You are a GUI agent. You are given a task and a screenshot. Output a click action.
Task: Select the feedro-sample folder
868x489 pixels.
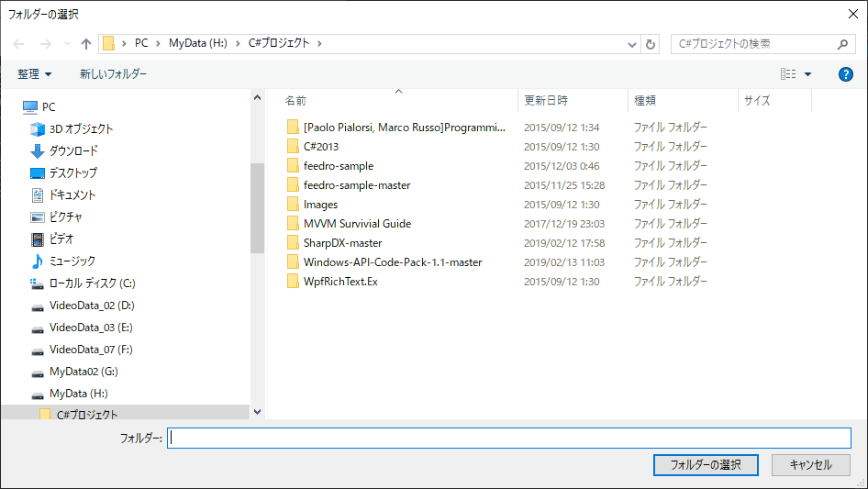coord(339,166)
